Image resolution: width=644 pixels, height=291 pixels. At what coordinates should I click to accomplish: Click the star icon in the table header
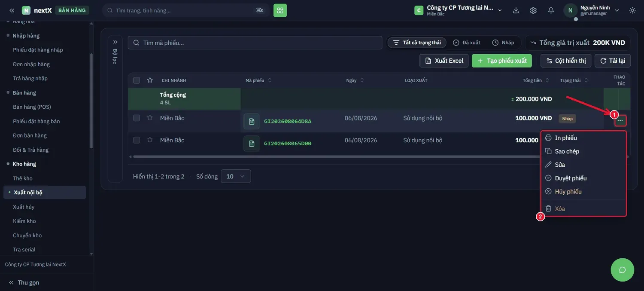tap(150, 80)
